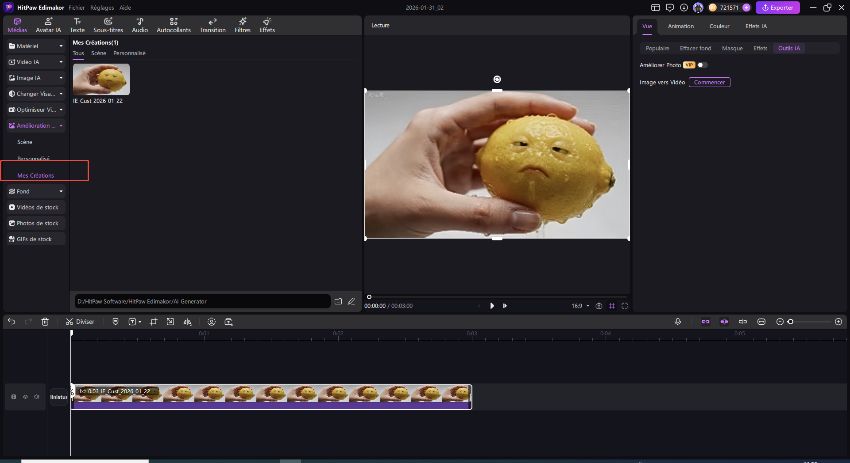This screenshot has height=463, width=850.
Task: Open the Réglages menu
Action: 102,8
